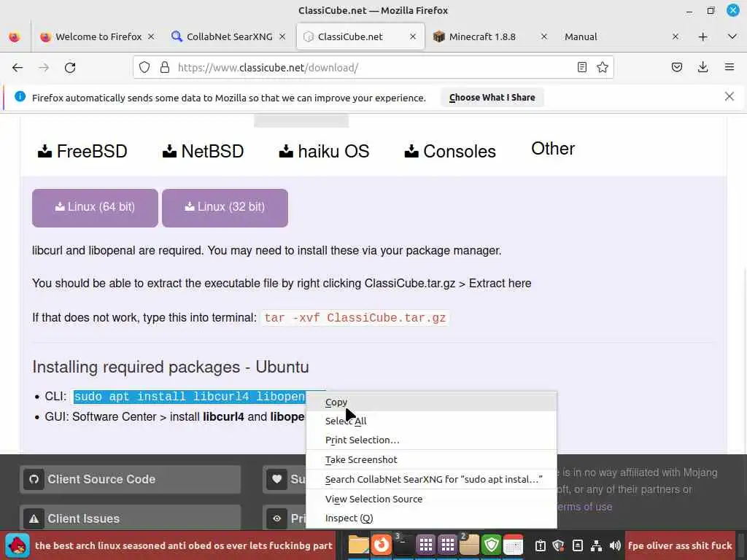Open the Pocket save icon
The image size is (747, 560).
(x=676, y=68)
